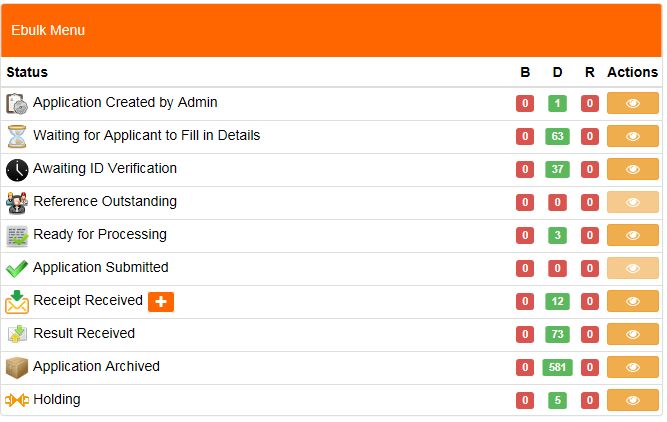Expand Receipt Received with the orange plus button
This screenshot has height=422, width=667.
161,302
